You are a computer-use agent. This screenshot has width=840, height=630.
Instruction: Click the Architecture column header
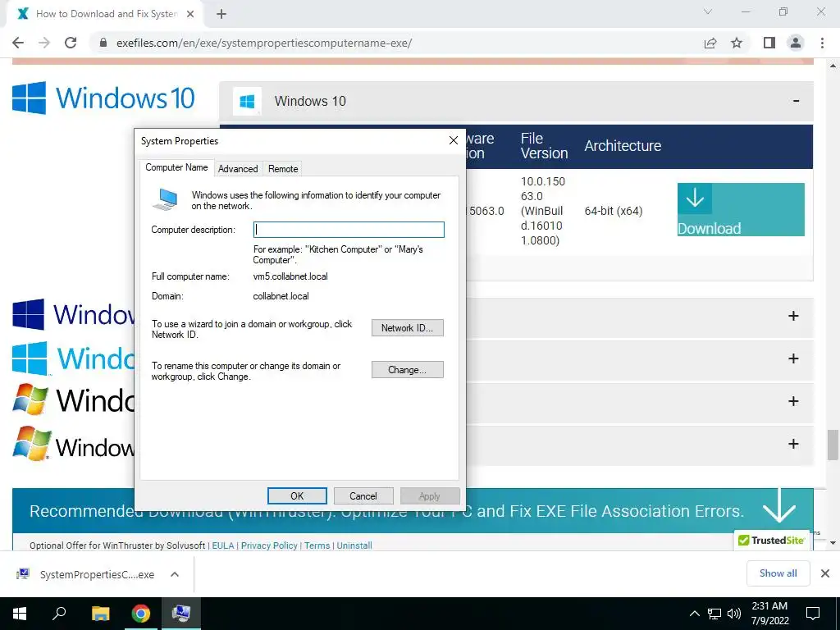pos(623,146)
